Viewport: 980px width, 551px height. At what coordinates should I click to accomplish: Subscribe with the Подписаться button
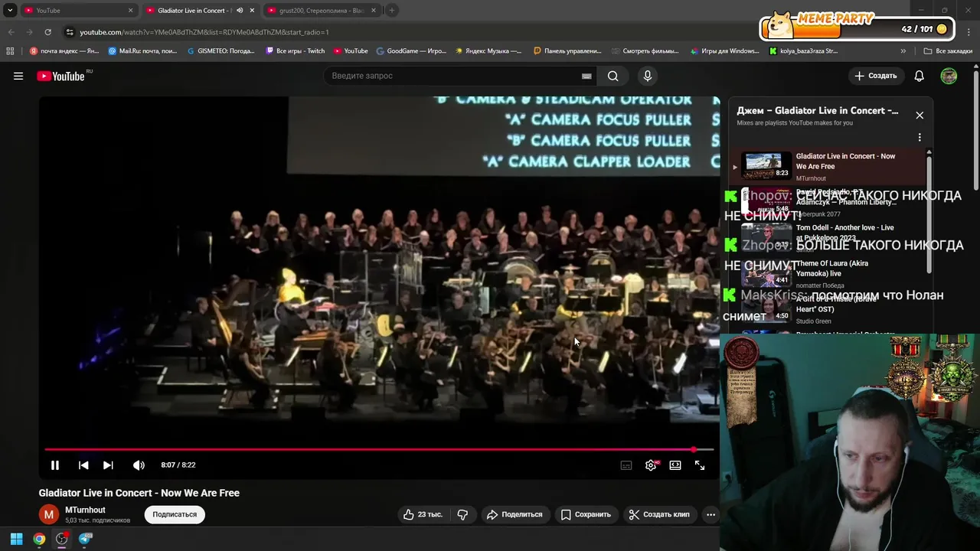175,514
